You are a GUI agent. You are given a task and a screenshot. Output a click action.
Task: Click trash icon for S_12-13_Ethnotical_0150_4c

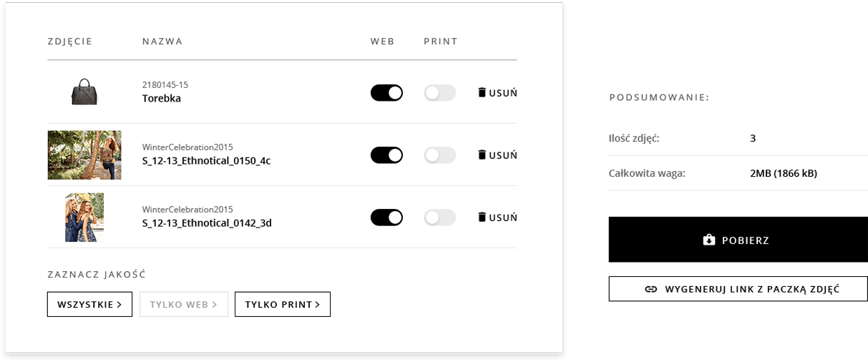[x=482, y=155]
